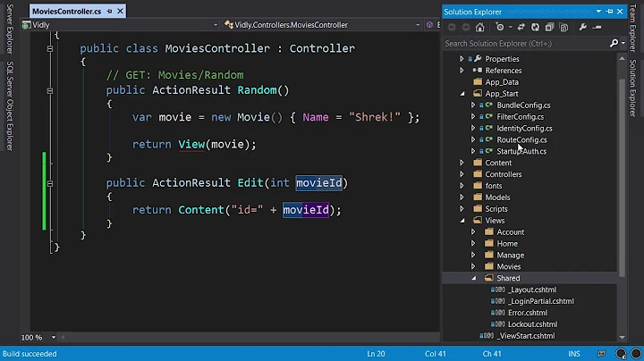Click the vertical Solution Explorer side tab

pos(633,88)
